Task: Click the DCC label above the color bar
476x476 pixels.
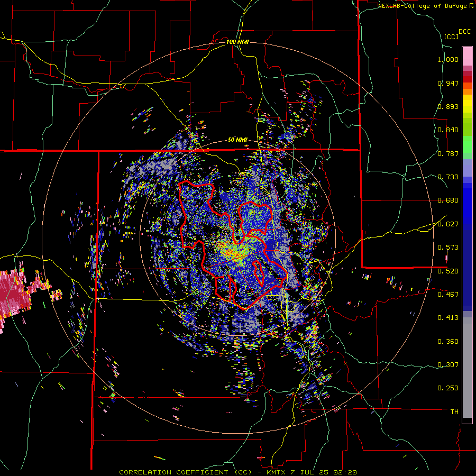Action: [464, 32]
